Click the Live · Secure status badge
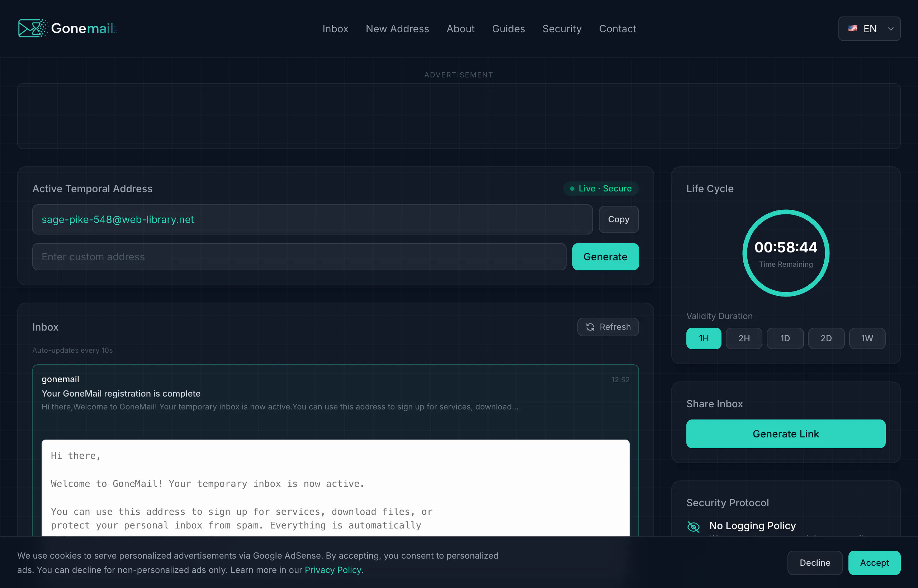Viewport: 918px width, 588px height. tap(601, 189)
